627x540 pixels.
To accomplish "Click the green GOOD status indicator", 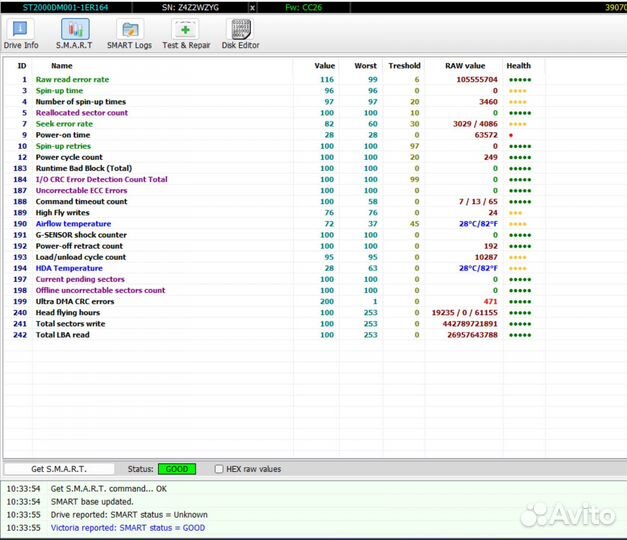I will pos(177,469).
